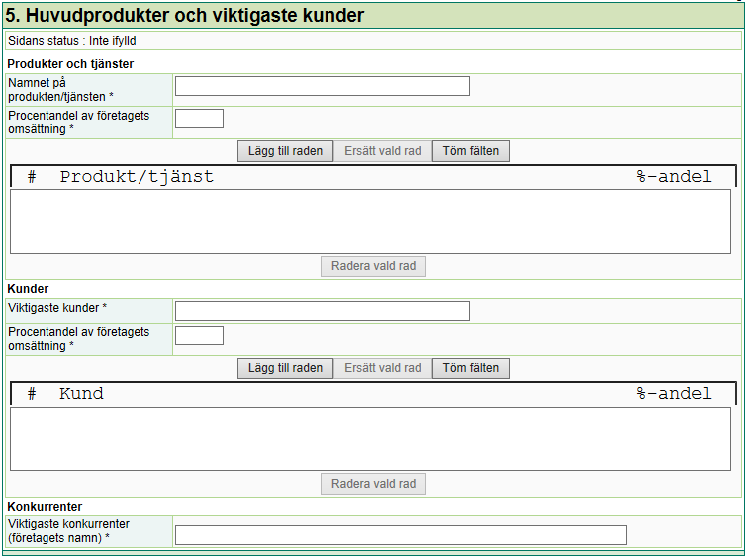Click 'Lägg till raden' under Kunder
The height and width of the screenshot is (560, 749).
285,368
